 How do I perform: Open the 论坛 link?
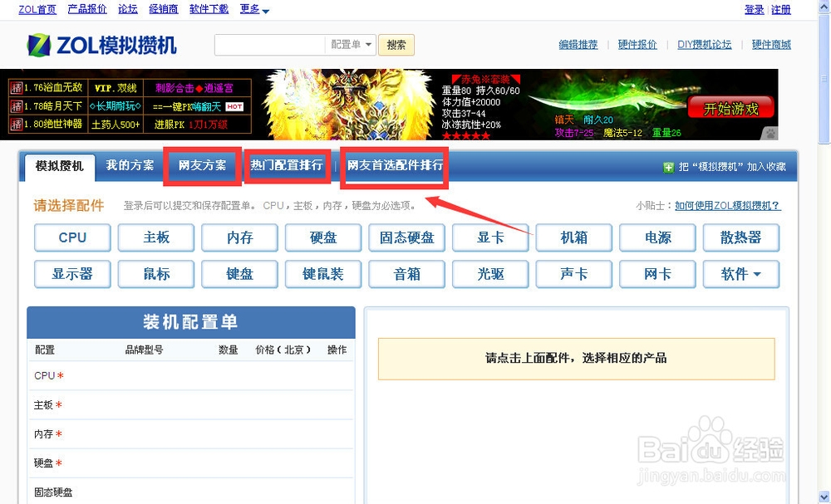coord(128,9)
